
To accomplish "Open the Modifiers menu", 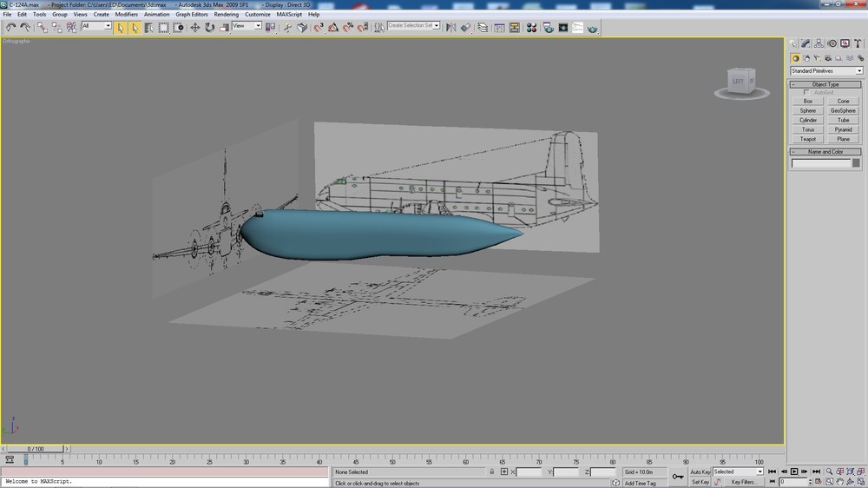I will click(x=126, y=15).
